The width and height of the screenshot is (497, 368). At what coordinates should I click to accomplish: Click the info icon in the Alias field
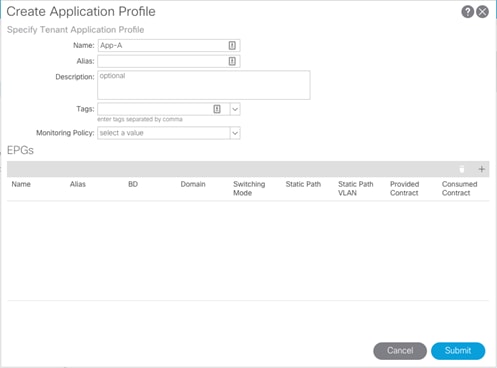232,61
